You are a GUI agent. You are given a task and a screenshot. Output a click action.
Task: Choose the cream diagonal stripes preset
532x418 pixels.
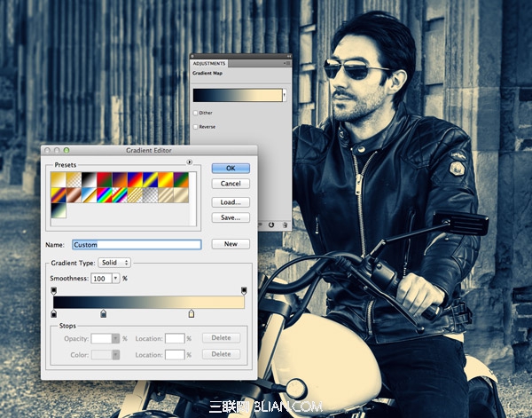[166, 195]
